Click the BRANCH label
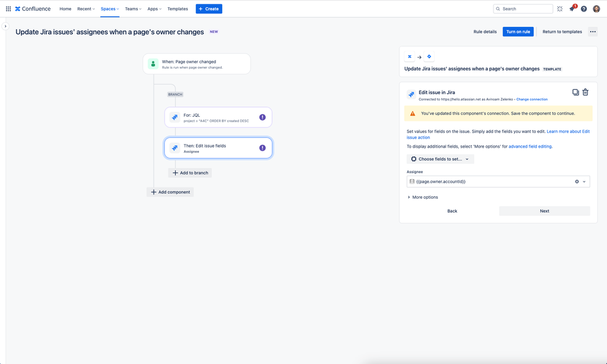607x364 pixels. point(175,94)
